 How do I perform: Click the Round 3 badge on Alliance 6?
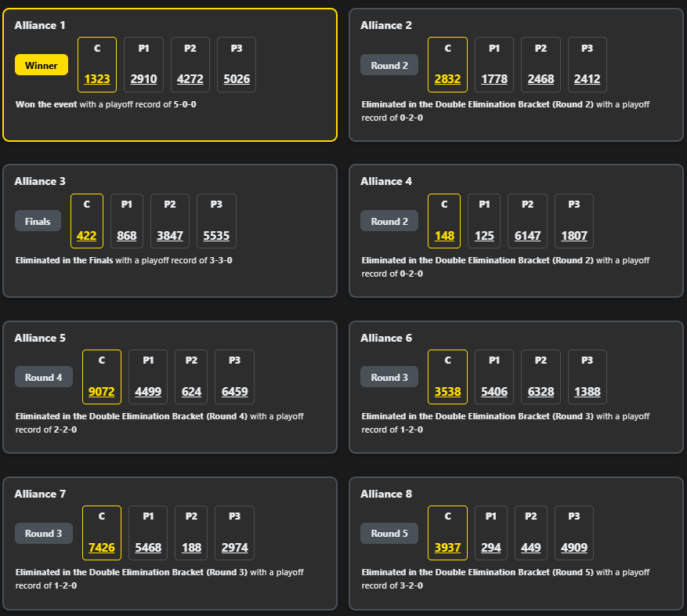(389, 377)
